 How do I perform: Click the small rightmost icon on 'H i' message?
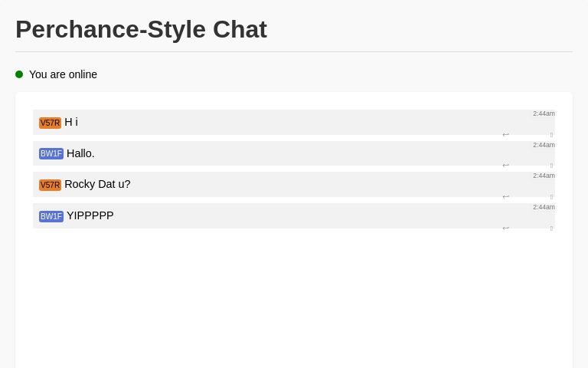[x=551, y=135]
